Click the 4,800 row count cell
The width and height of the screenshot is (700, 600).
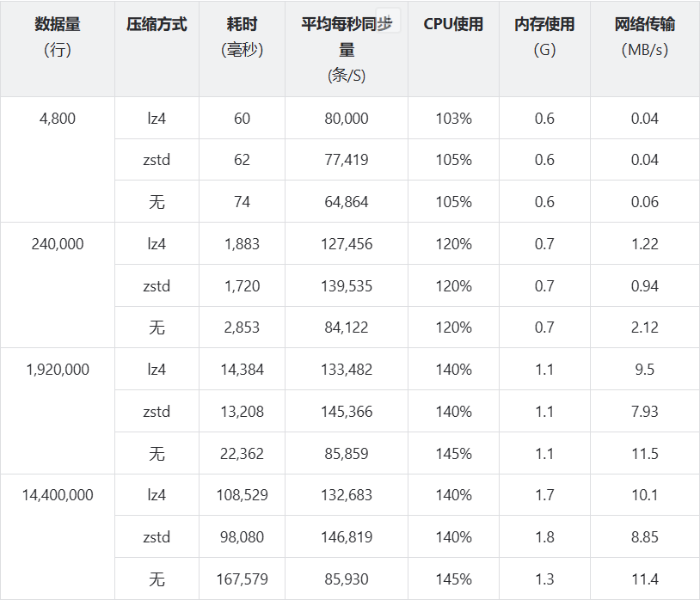(58, 119)
